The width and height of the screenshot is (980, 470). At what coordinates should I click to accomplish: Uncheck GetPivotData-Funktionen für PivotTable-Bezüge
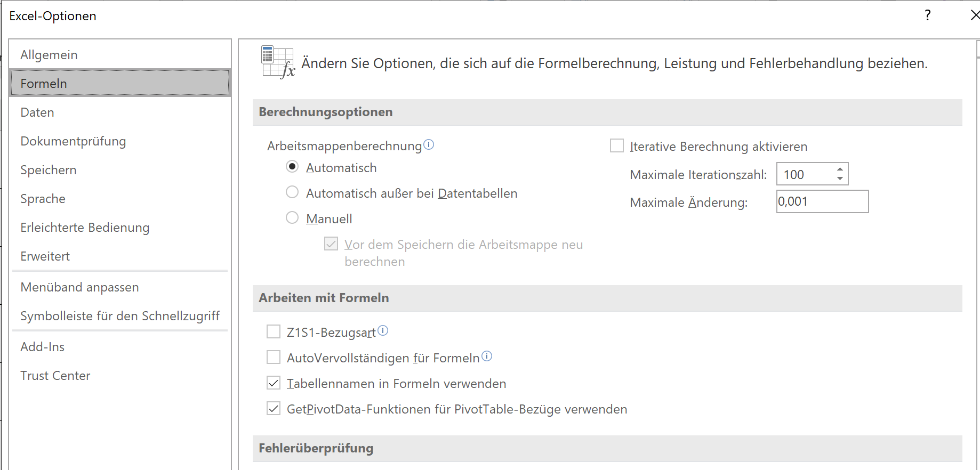coord(274,408)
